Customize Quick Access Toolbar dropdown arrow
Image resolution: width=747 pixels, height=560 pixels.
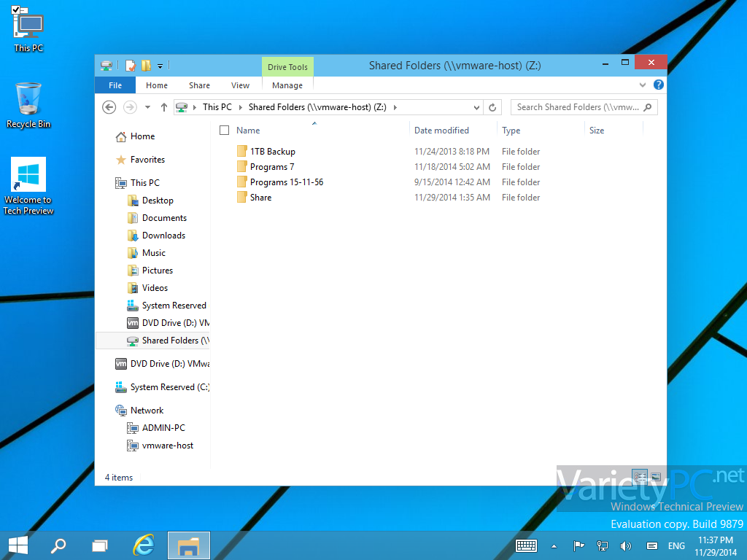click(160, 66)
